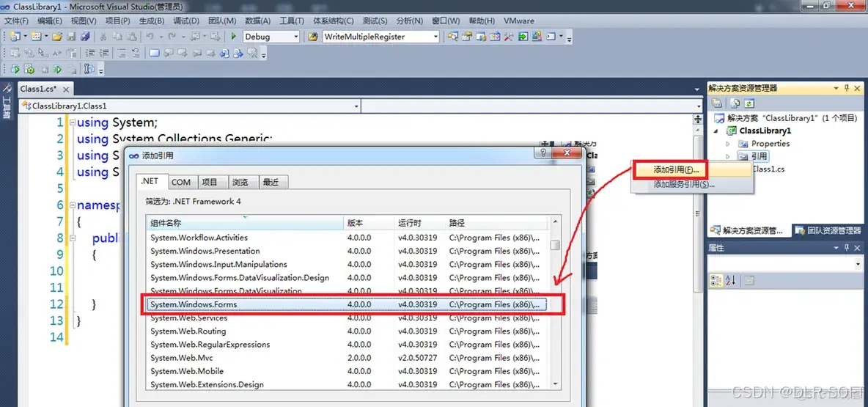Open the WriteMultipleRegister search dropdown
868x407 pixels.
(435, 37)
